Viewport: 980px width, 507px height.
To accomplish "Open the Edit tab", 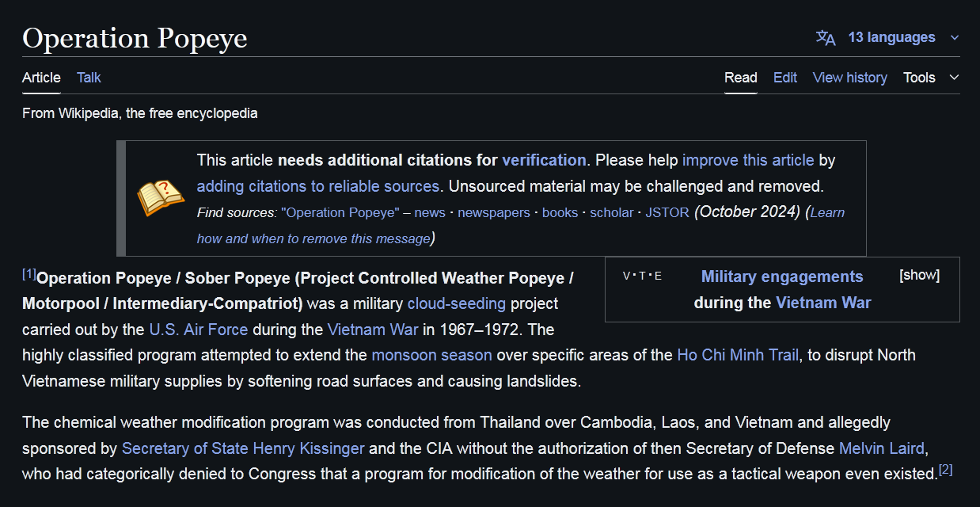I will (x=785, y=78).
